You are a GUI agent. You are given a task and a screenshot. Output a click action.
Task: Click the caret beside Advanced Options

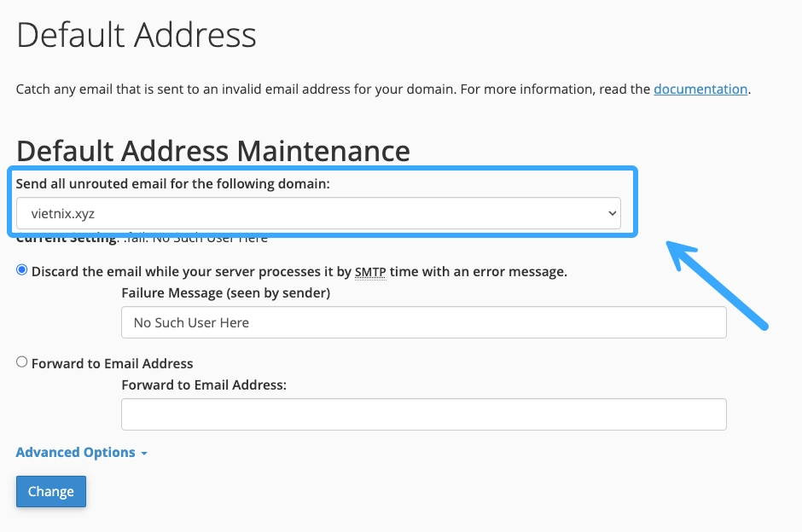tap(143, 454)
